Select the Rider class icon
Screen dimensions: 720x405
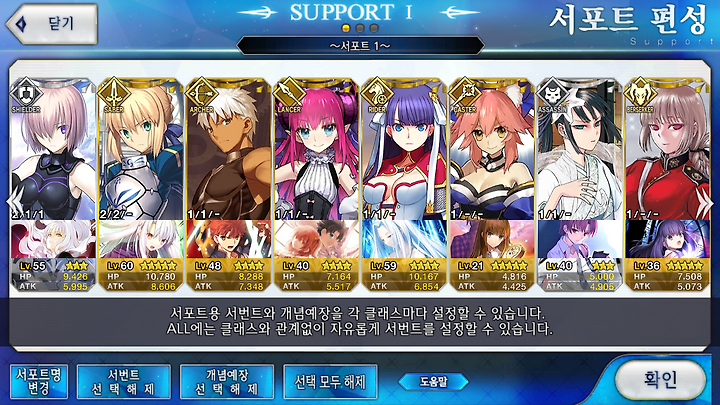(377, 94)
